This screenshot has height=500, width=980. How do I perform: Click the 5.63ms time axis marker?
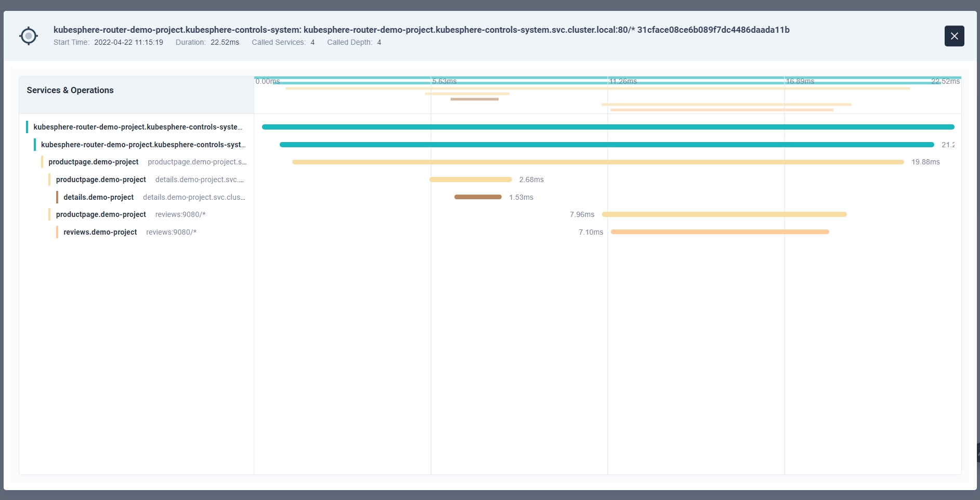pos(445,81)
